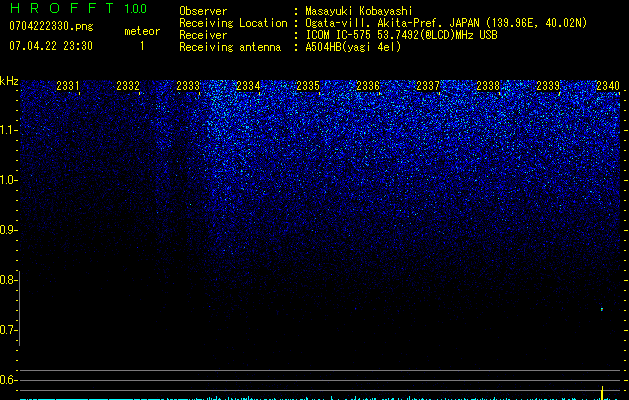Click the 2338 time marker
This screenshot has height=400, width=629.
click(488, 85)
